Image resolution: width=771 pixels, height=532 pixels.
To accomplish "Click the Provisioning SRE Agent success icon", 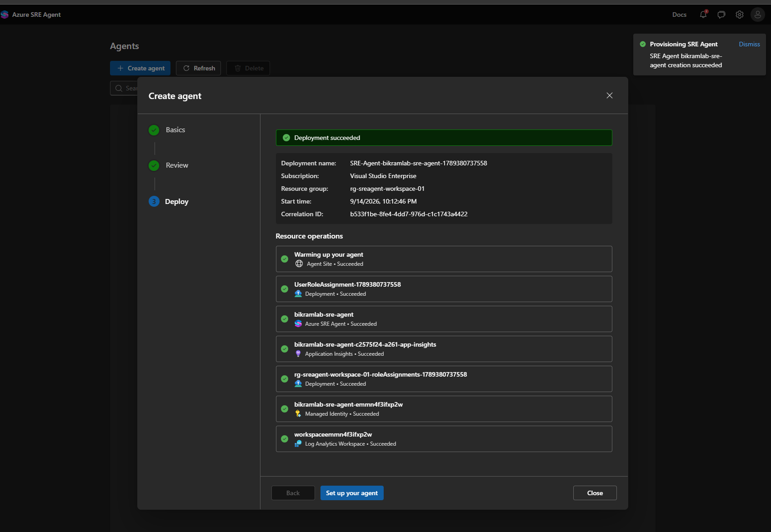I will click(643, 44).
